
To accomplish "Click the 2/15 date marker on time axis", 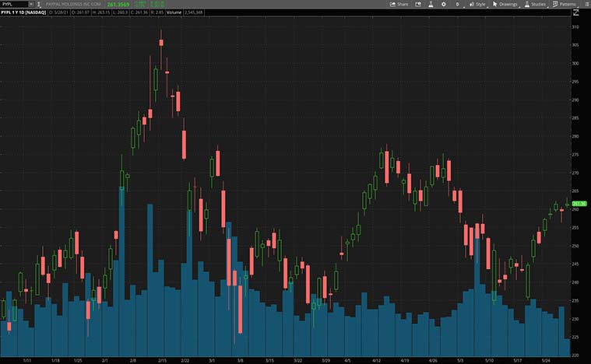I will tap(162, 360).
